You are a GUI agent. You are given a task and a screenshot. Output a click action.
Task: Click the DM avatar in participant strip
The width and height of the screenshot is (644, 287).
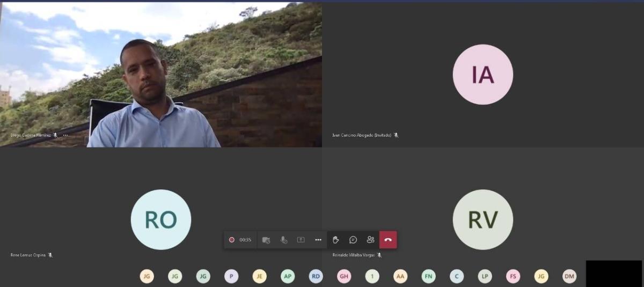(x=569, y=276)
